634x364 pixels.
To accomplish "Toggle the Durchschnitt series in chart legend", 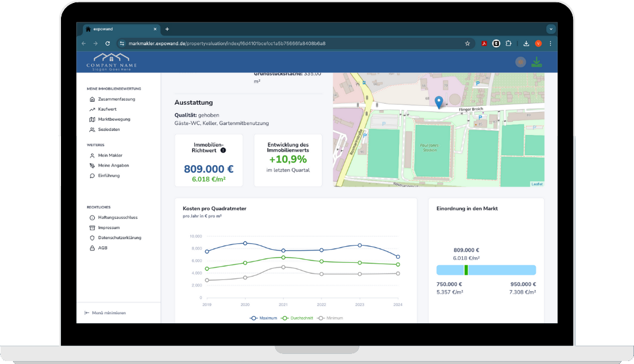I will (298, 318).
